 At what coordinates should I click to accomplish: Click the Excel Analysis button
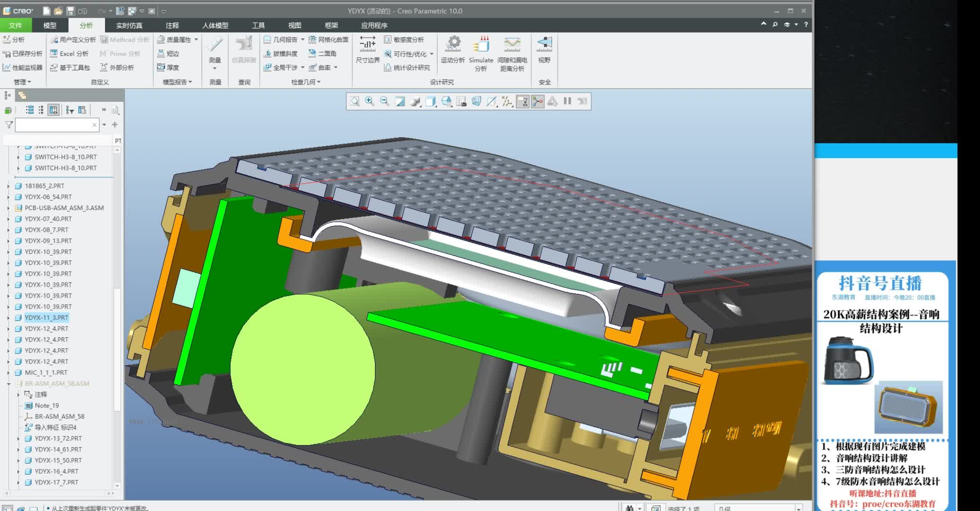click(x=70, y=53)
